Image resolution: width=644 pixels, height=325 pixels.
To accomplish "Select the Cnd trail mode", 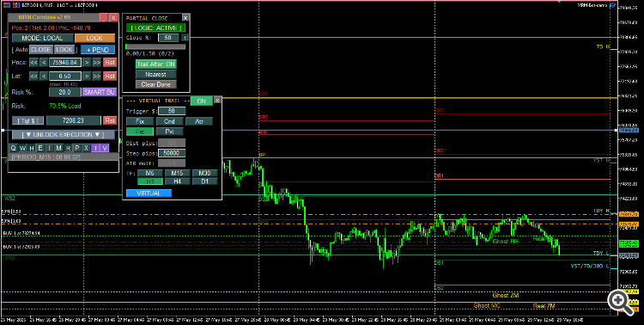I will tap(170, 121).
